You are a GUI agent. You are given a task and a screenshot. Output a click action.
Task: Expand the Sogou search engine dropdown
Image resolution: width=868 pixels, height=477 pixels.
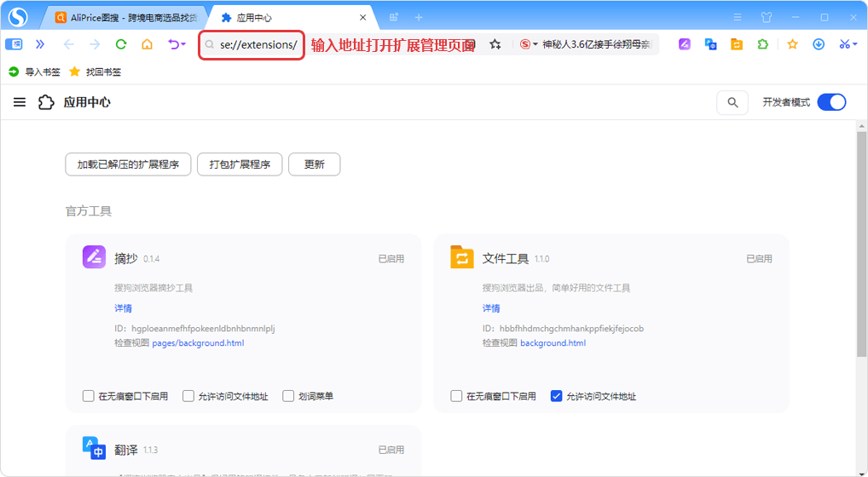coord(535,44)
